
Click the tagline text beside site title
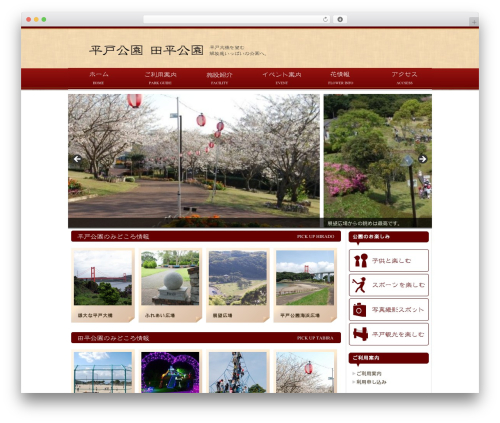[238, 51]
